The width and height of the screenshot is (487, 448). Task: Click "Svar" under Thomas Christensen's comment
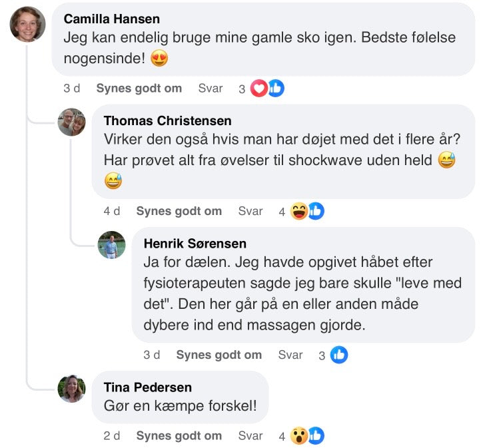[x=250, y=211]
